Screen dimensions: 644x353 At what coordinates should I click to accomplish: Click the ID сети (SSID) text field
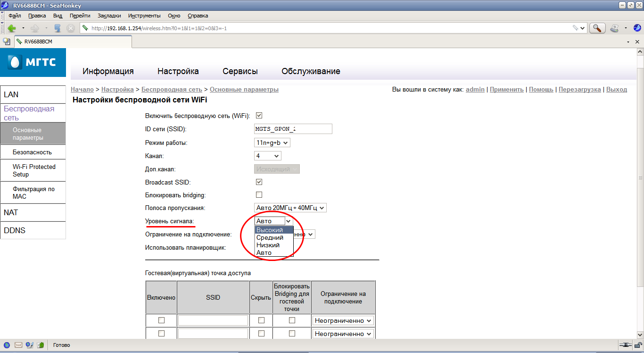tap(293, 129)
